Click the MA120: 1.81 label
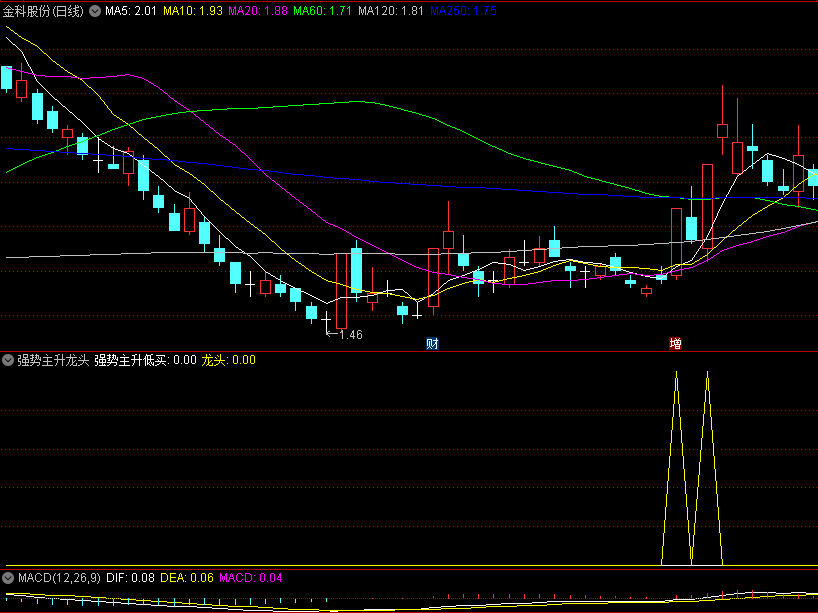This screenshot has width=818, height=613. (391, 11)
